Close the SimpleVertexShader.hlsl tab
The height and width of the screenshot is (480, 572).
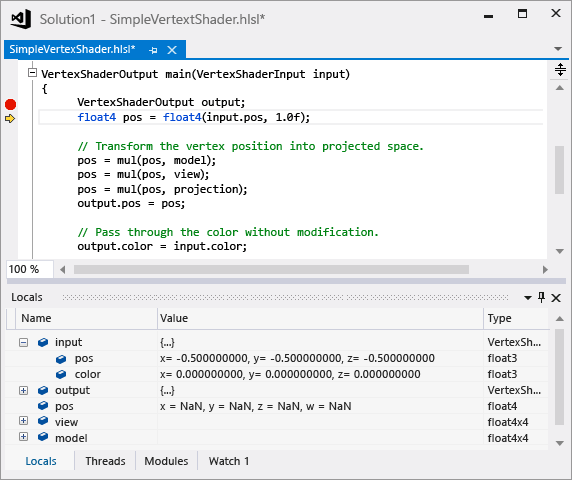172,50
